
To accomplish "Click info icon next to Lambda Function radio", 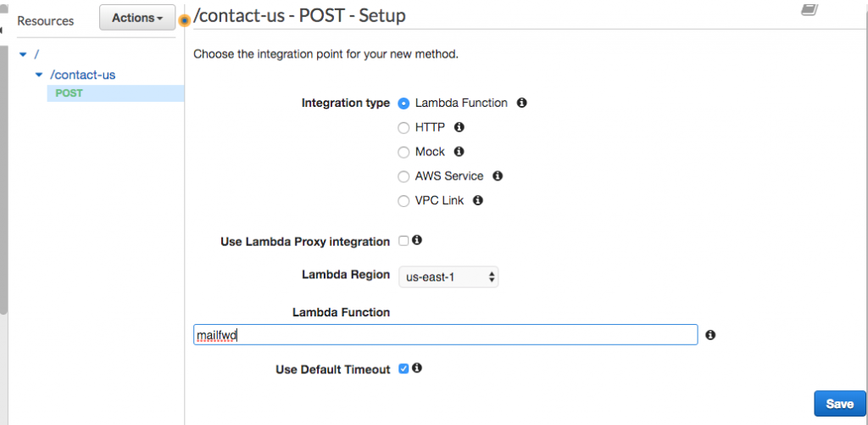I will click(x=522, y=103).
